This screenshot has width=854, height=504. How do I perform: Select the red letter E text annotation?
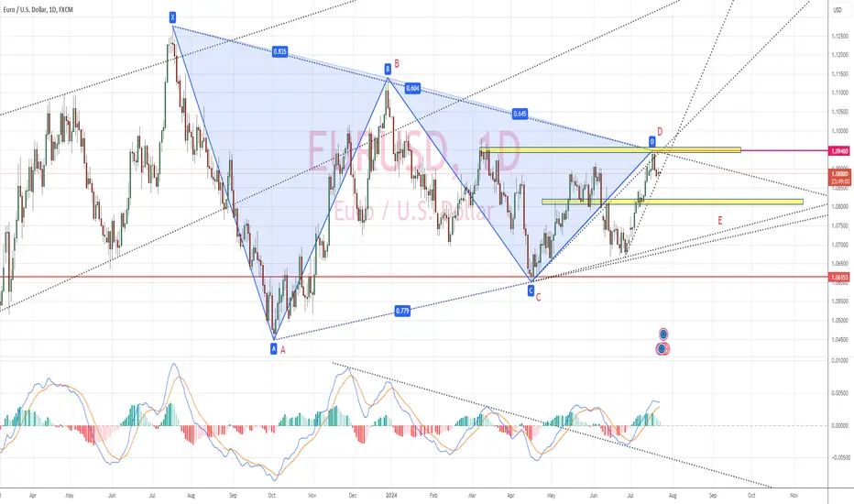pyautogui.click(x=720, y=221)
